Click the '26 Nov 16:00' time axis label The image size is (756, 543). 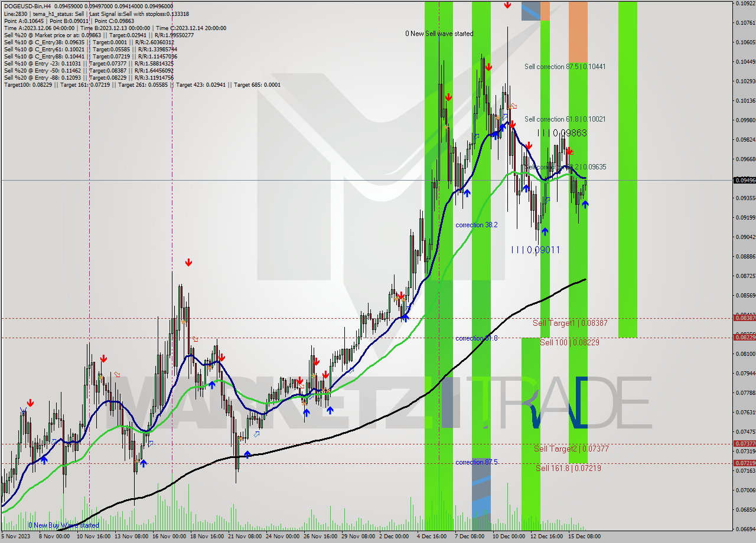point(321,537)
